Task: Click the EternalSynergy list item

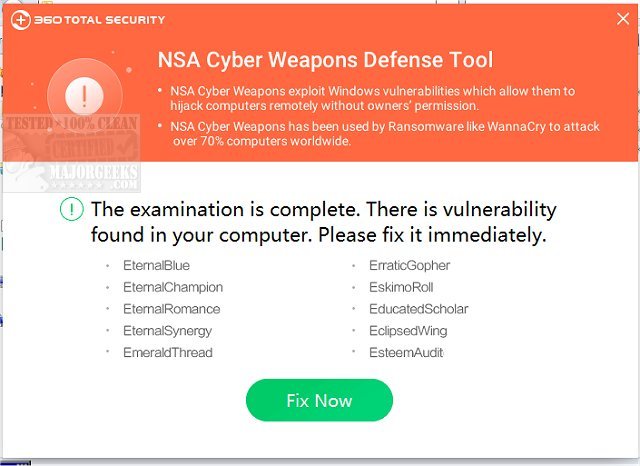Action: point(166,331)
